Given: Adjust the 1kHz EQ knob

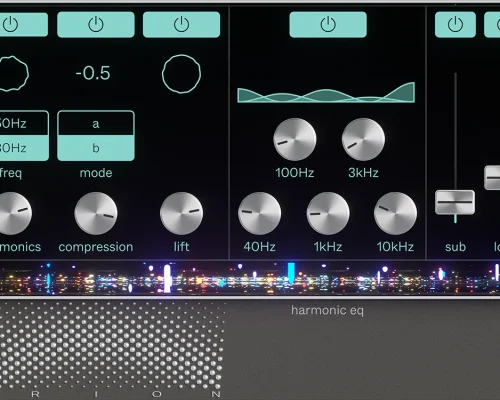Looking at the screenshot, I should point(328,213).
